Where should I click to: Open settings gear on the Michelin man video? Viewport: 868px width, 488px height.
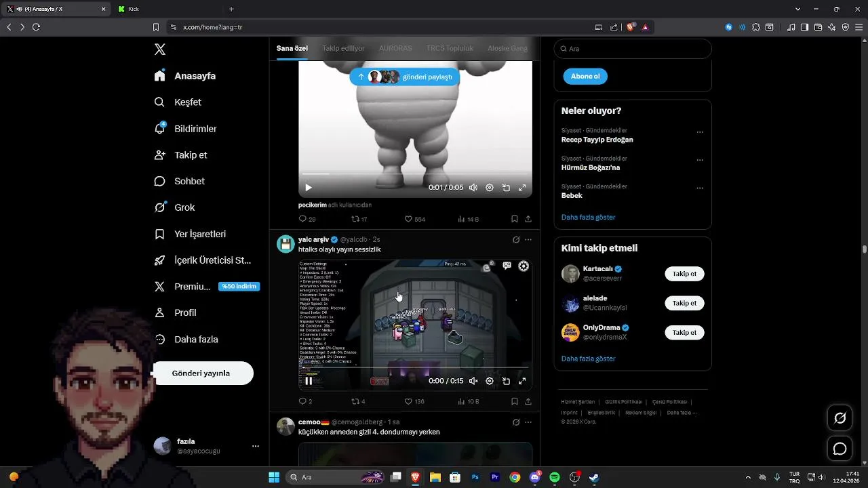tap(490, 188)
